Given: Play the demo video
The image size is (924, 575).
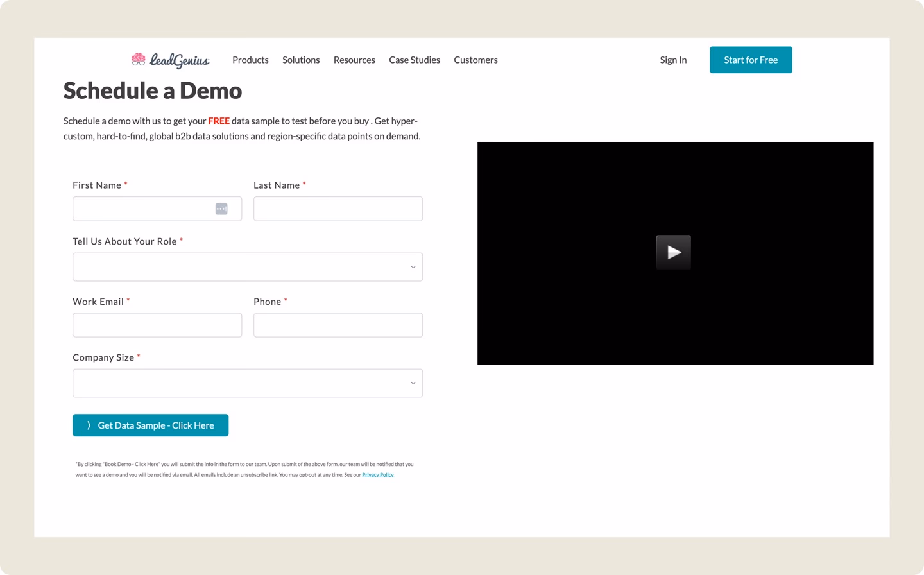Looking at the screenshot, I should coord(673,252).
